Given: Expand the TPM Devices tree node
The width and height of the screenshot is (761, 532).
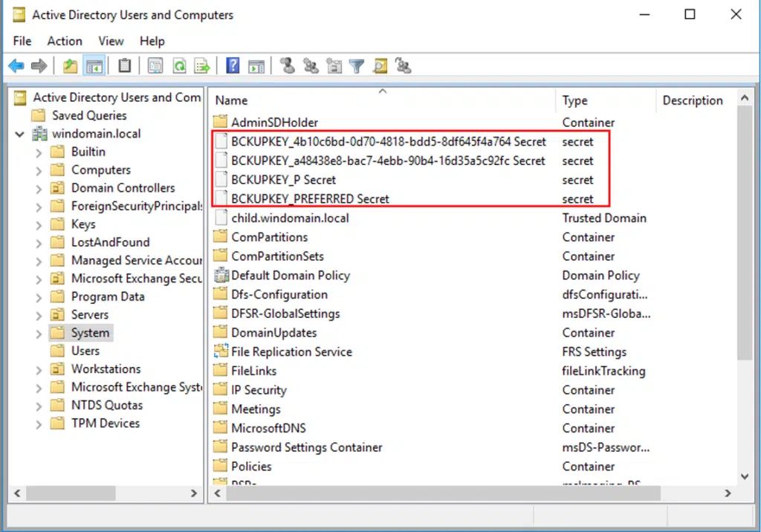Looking at the screenshot, I should tap(39, 424).
